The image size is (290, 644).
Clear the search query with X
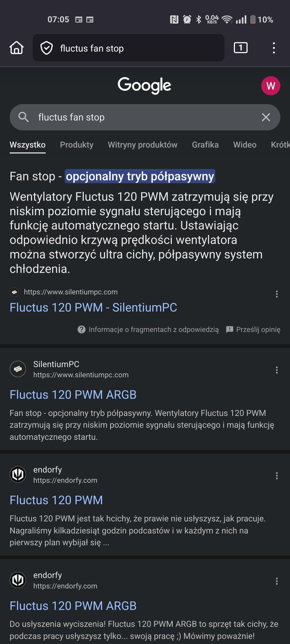click(x=266, y=117)
